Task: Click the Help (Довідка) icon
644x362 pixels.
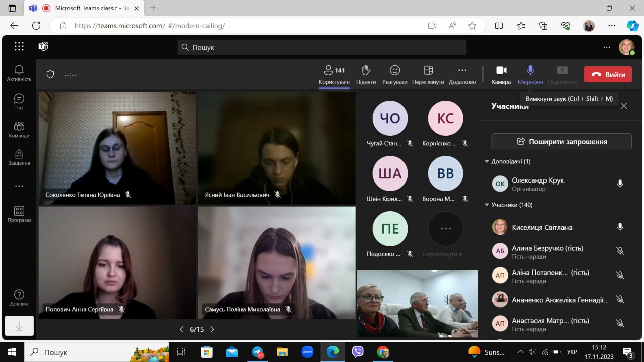Action: point(19,298)
